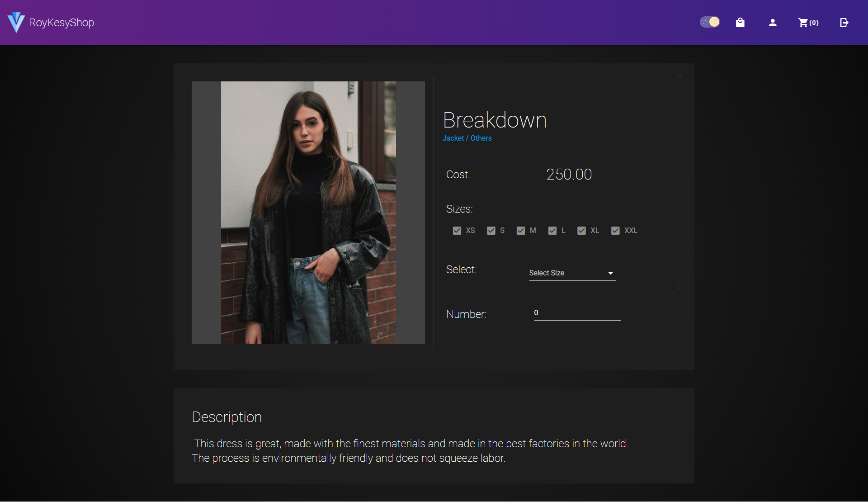
Task: Uncheck the S size checkbox
Action: tap(491, 231)
